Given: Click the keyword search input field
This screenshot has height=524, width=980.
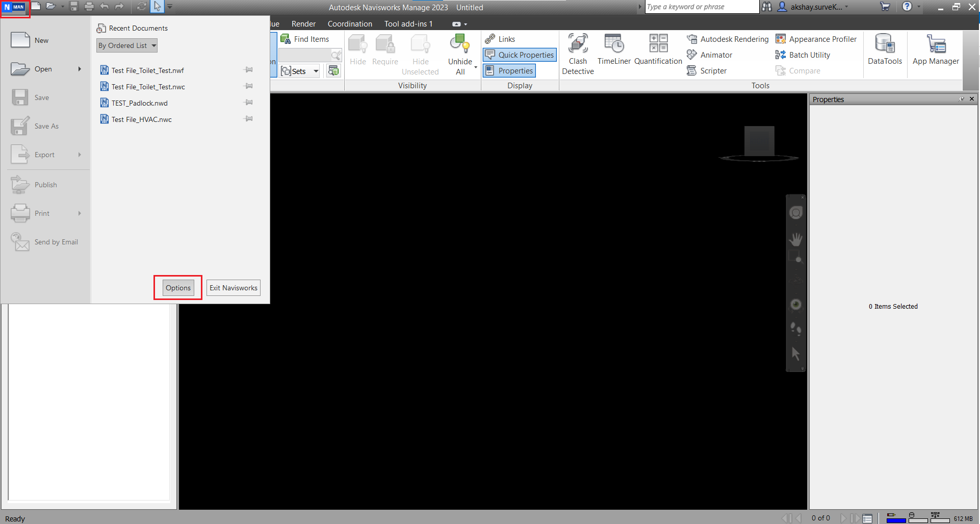Looking at the screenshot, I should [x=702, y=7].
